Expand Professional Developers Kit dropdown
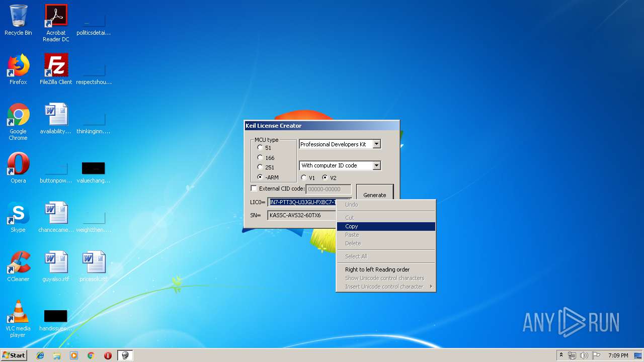Screen dimensions: 644x362 click(x=376, y=144)
